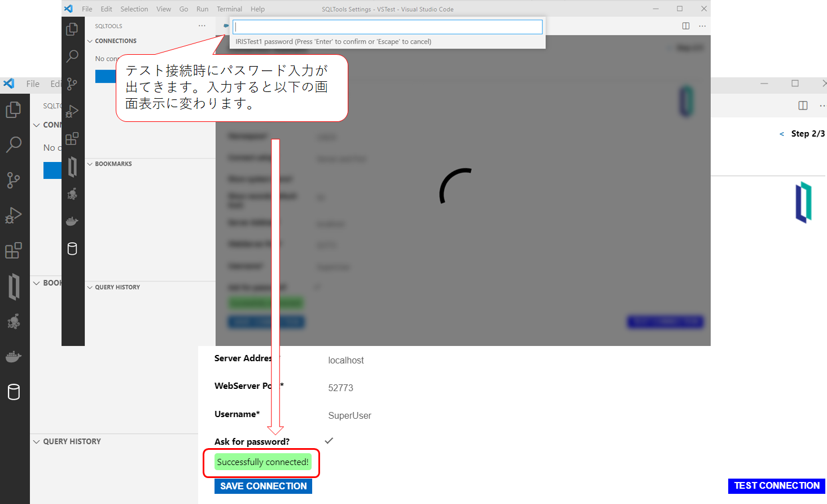Open Run and Debug in the Step 2/3 window
The width and height of the screenshot is (827, 504).
14,215
